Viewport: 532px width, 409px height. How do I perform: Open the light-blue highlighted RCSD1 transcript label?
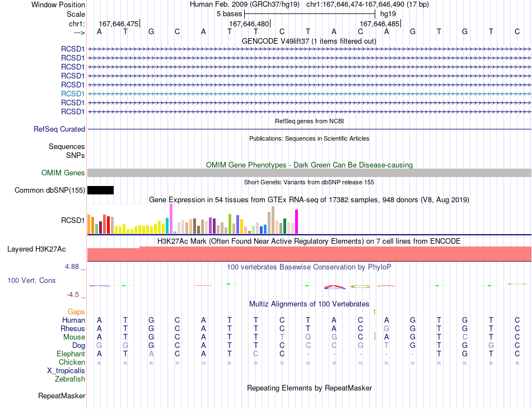point(73,94)
